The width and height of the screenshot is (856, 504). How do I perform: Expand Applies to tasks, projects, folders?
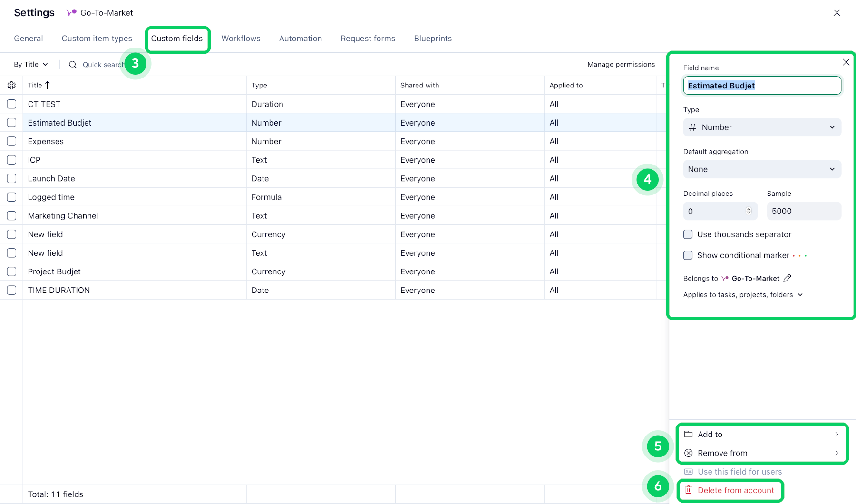(x=743, y=295)
